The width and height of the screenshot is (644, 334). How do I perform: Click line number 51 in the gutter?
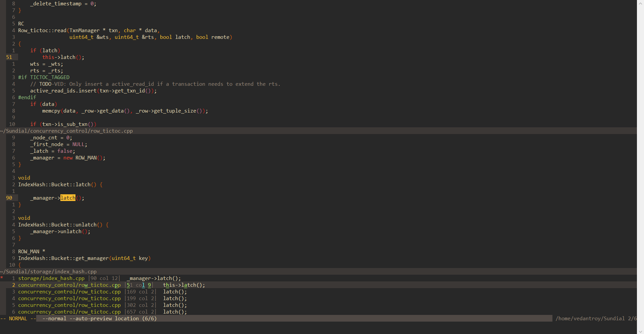(8, 57)
